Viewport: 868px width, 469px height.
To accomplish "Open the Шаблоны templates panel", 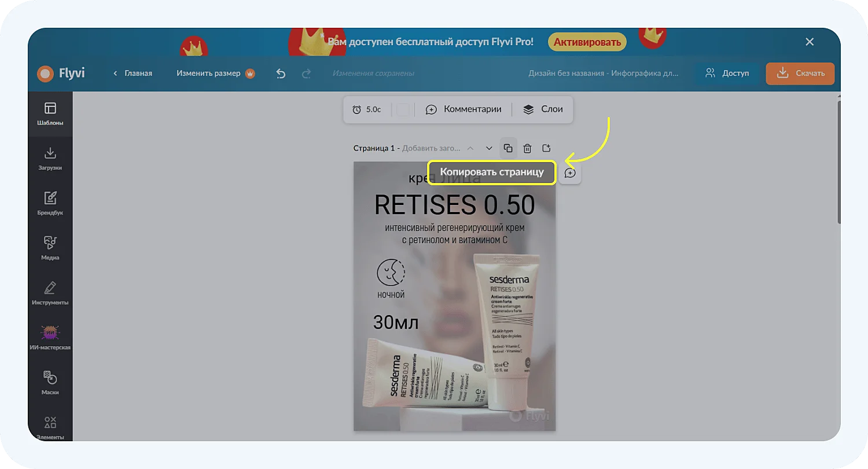I will (50, 113).
